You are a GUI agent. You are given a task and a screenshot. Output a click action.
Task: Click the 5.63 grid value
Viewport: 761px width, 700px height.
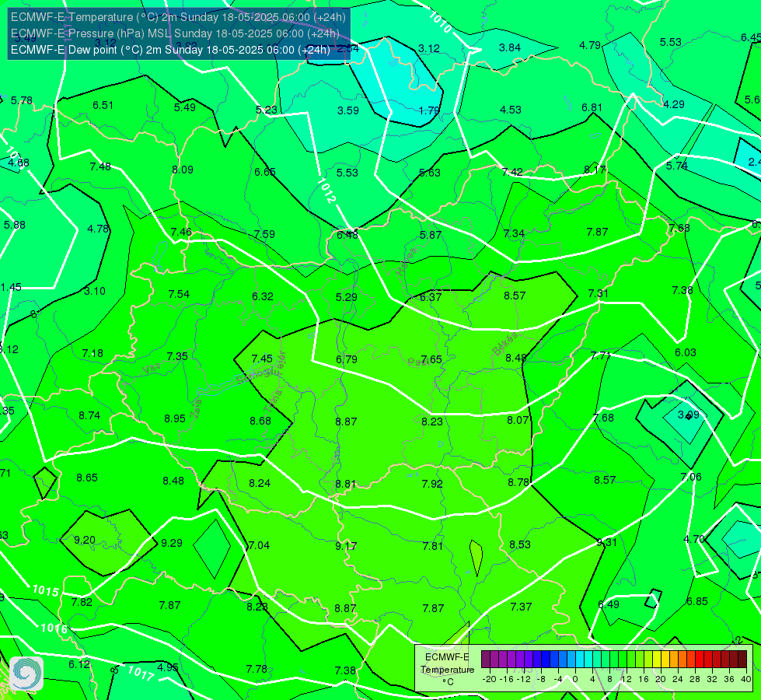tap(430, 173)
